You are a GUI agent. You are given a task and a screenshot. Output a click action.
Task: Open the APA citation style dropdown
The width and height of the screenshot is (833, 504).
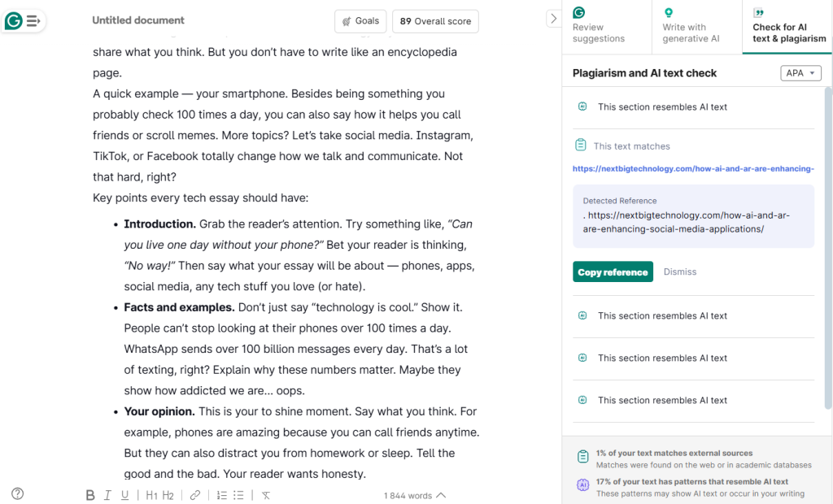pyautogui.click(x=800, y=72)
